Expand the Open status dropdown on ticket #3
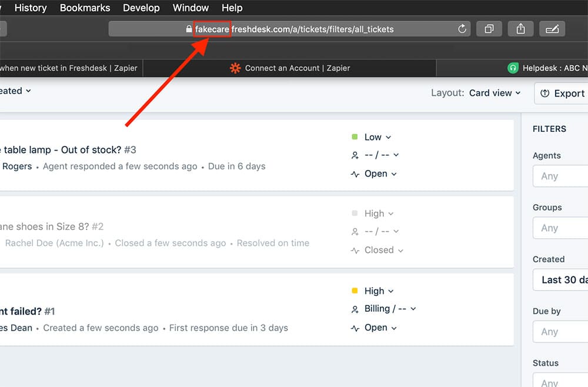Viewport: 588px width, 387px height. click(x=380, y=174)
